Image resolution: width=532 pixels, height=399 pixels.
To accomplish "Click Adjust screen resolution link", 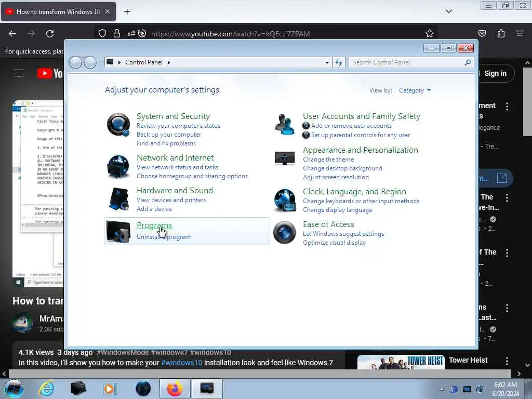I will [336, 177].
